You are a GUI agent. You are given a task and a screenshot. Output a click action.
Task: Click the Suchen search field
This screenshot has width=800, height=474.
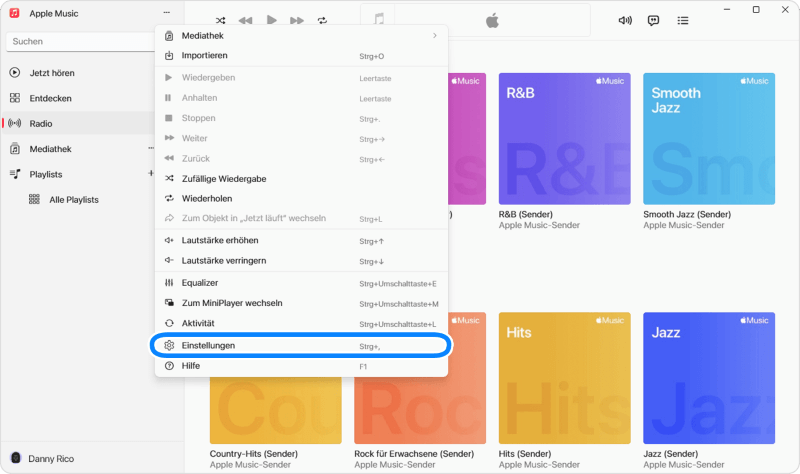click(x=81, y=41)
